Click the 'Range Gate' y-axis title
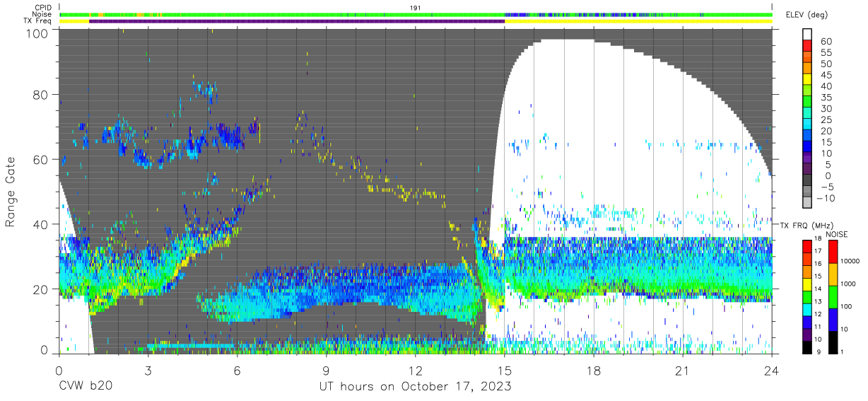Image resolution: width=868 pixels, height=401 pixels. click(x=11, y=191)
